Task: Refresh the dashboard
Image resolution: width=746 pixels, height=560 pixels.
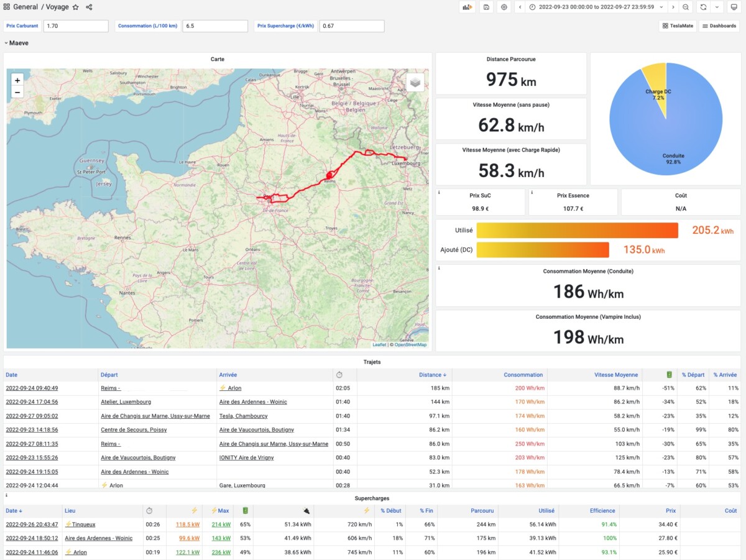Action: [703, 7]
